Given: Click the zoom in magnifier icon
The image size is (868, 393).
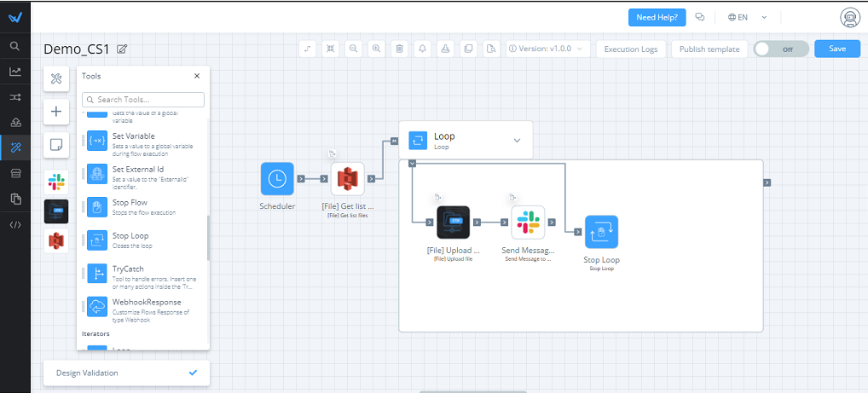Looking at the screenshot, I should coord(376,49).
